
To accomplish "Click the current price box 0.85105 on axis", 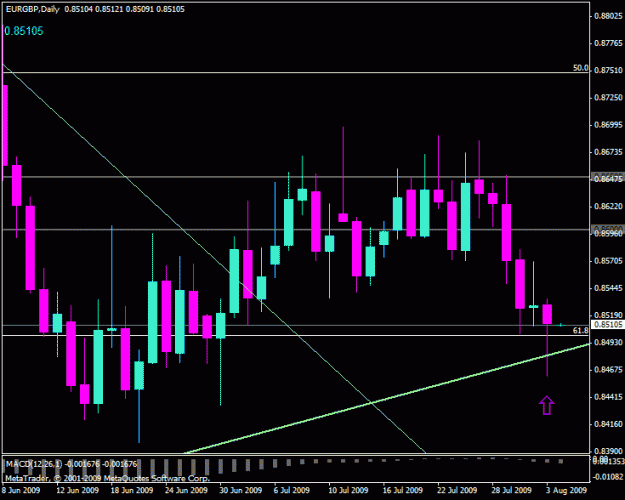I will click(608, 325).
